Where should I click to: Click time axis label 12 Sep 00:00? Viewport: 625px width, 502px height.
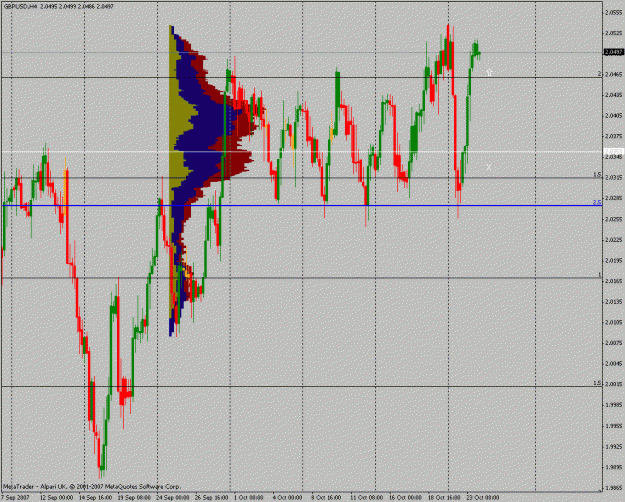coord(57,498)
